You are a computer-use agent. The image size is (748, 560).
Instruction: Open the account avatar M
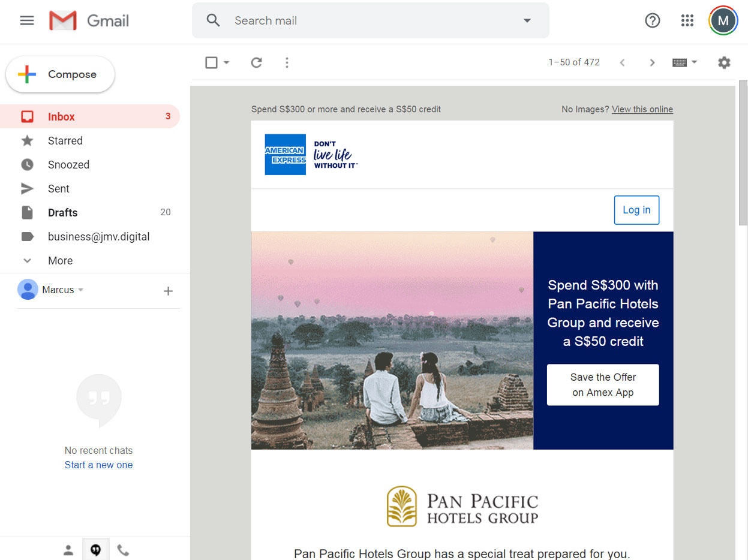point(723,20)
